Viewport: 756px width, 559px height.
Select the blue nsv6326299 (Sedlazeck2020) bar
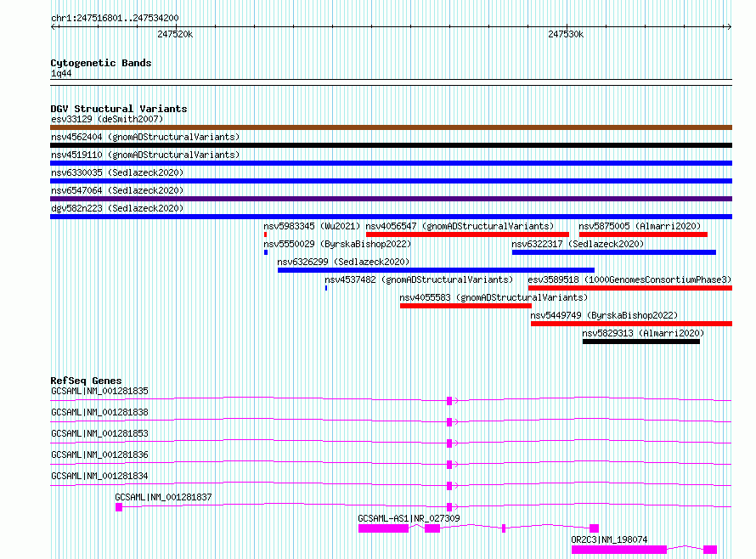436,270
